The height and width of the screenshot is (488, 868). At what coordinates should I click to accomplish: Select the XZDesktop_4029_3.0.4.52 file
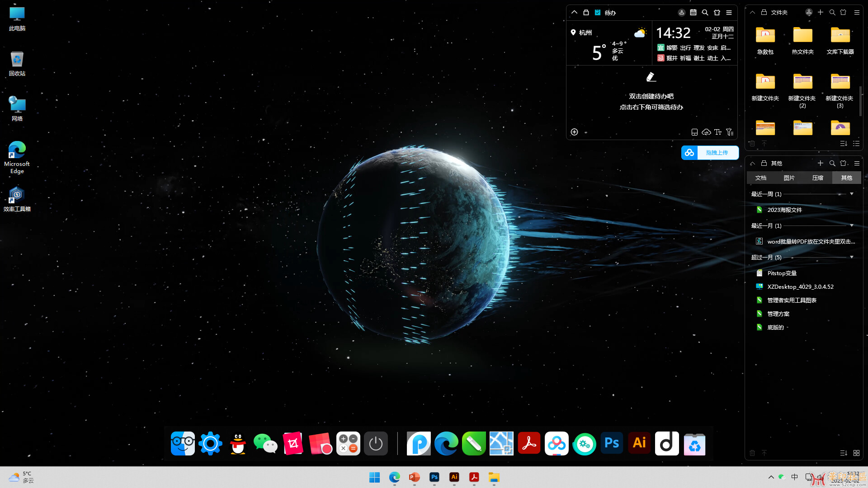coord(800,286)
